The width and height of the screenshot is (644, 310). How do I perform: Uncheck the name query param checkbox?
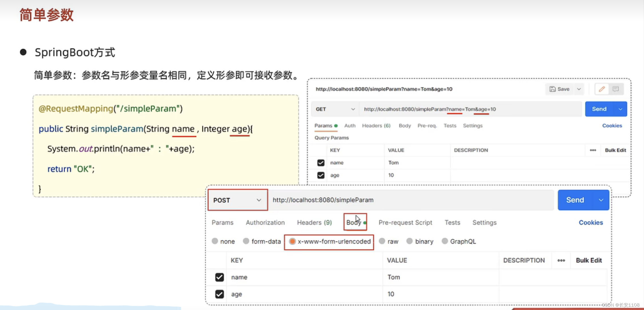click(x=321, y=163)
